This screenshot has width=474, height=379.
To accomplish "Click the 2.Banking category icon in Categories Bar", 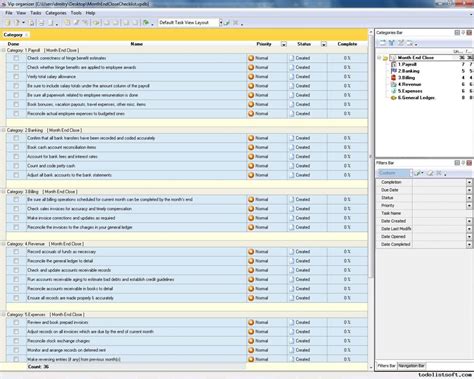I will [393, 71].
